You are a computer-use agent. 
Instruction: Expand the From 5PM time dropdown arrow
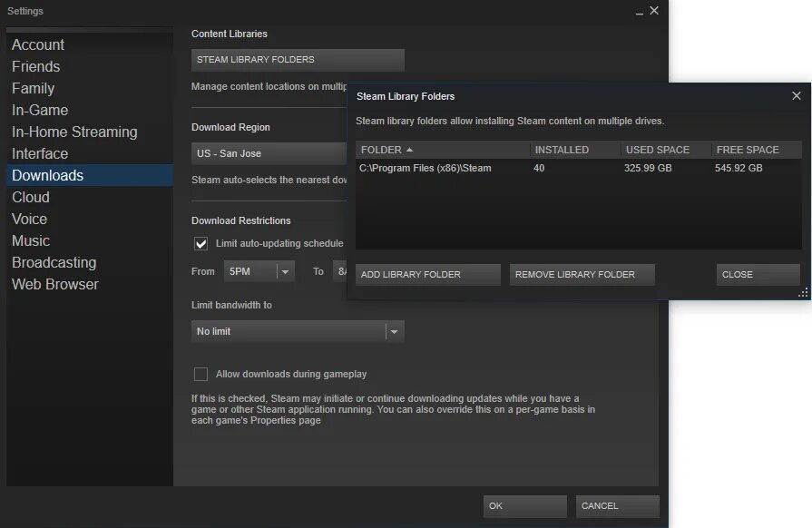286,272
